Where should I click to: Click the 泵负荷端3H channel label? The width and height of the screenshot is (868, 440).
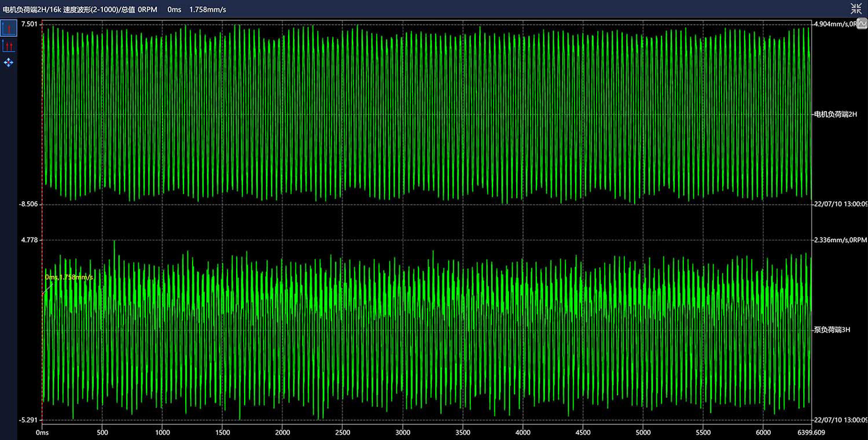pyautogui.click(x=832, y=330)
